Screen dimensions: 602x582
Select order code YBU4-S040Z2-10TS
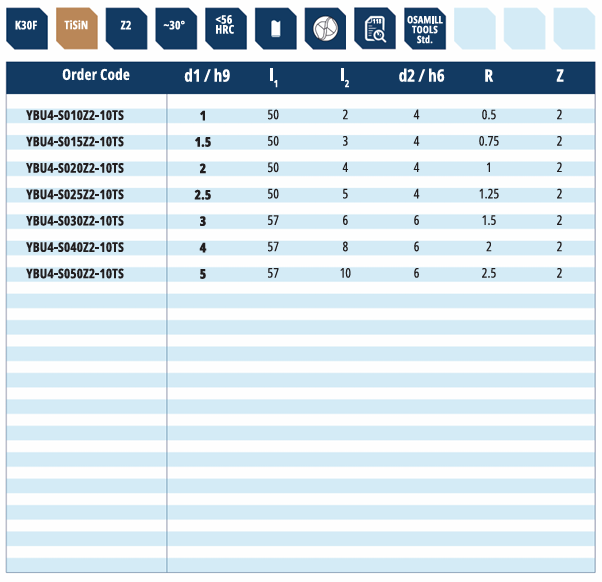(x=75, y=247)
